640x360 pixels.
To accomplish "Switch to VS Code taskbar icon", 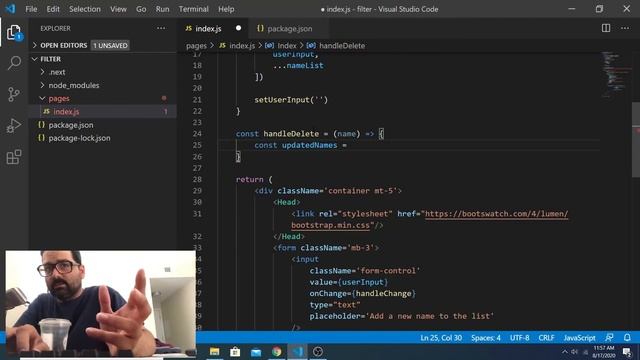I will tap(298, 351).
